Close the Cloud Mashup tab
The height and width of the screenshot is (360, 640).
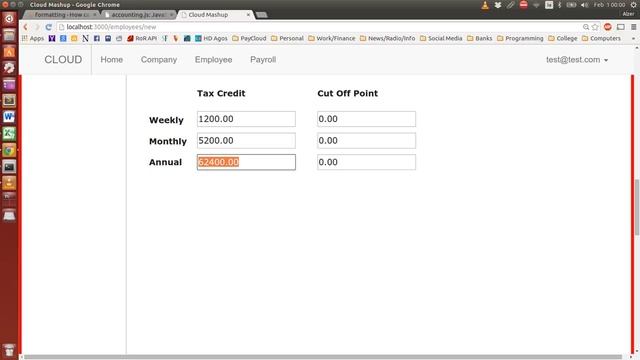coord(248,15)
